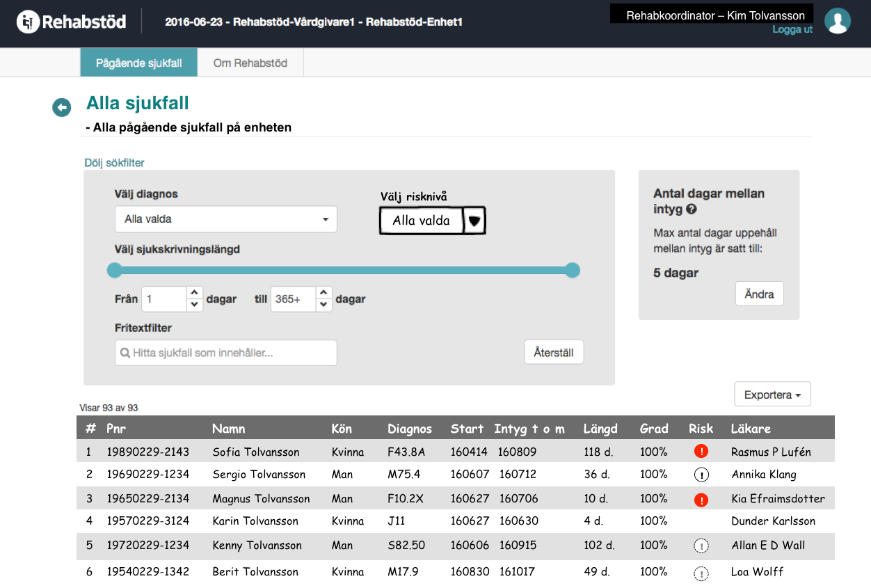This screenshot has height=588, width=871.
Task: Decrease the till days value
Action: 323,305
